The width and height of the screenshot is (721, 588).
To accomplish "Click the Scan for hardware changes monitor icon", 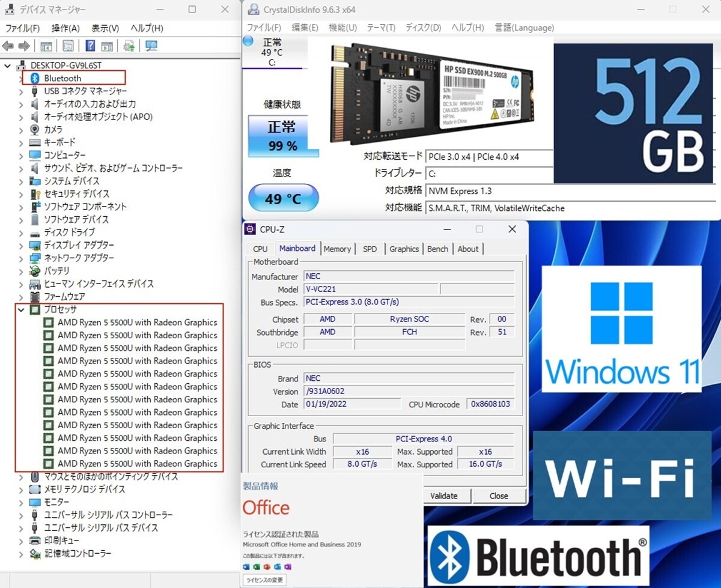I will (x=151, y=46).
